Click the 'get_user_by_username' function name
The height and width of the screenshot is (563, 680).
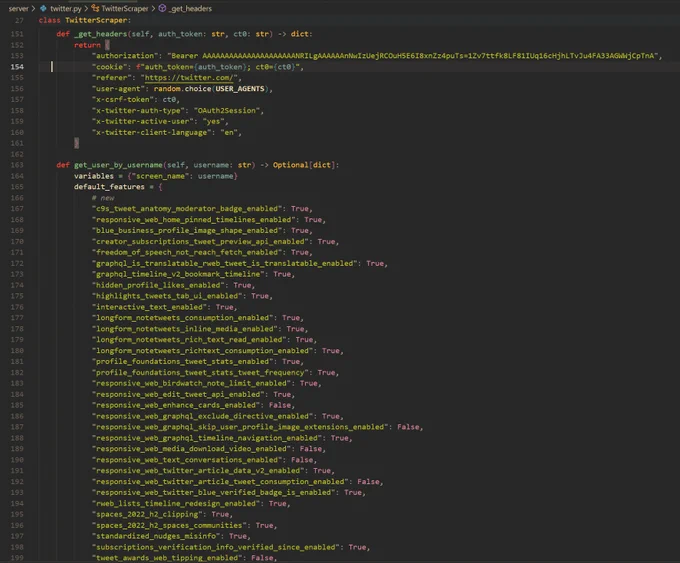[118, 165]
